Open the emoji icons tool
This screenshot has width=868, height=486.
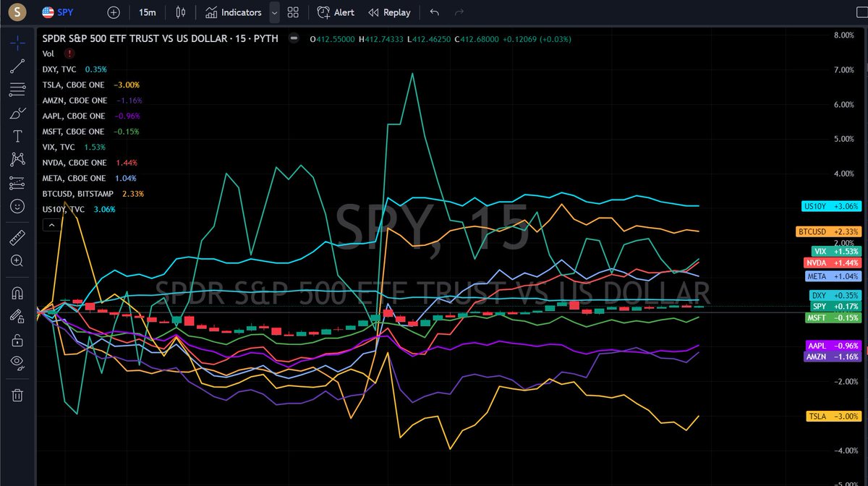click(x=18, y=206)
